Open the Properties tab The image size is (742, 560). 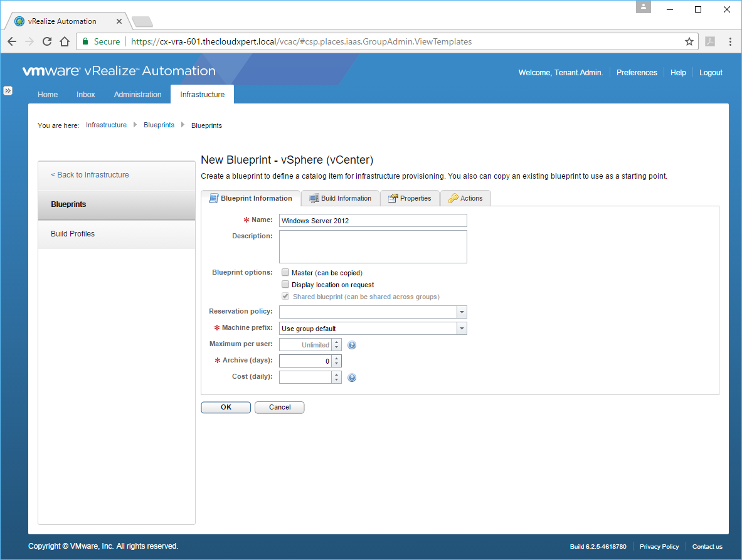pyautogui.click(x=410, y=198)
